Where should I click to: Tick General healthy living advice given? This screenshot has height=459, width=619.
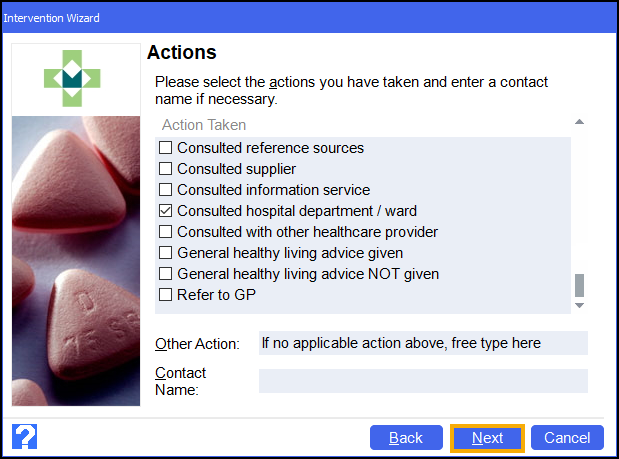[x=166, y=253]
